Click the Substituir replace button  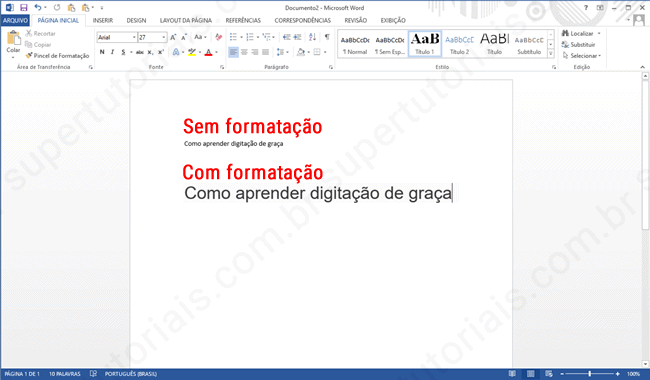pos(578,44)
